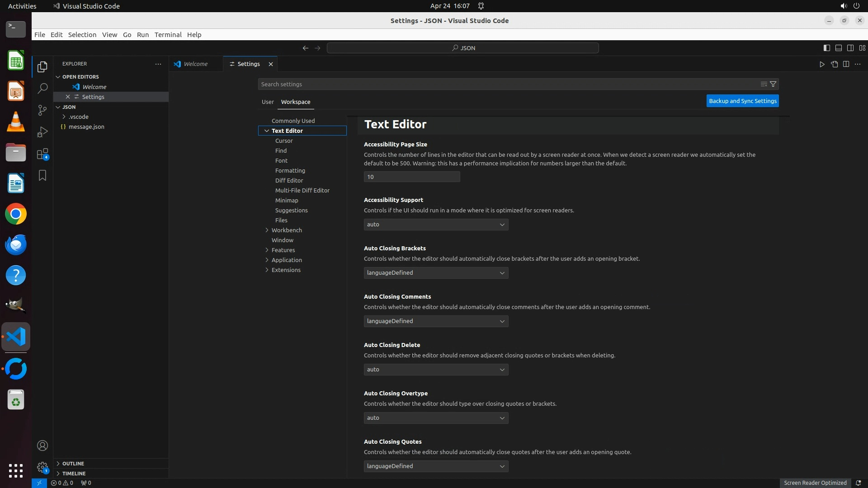
Task: Open Bookmarks view in activity bar
Action: click(x=42, y=175)
